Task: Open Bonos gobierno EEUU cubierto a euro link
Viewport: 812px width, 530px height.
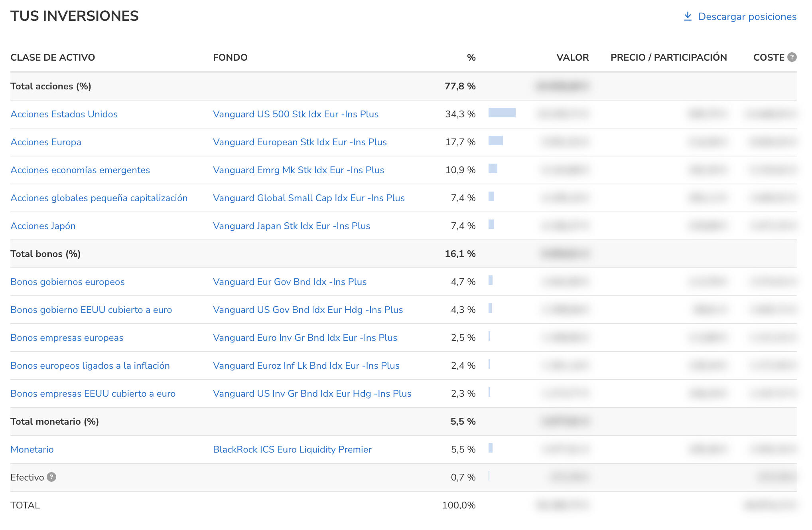Action: point(91,310)
